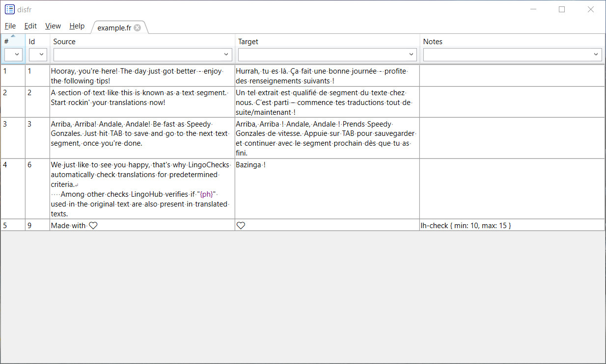Select Id cell with value 9
The height and width of the screenshot is (364, 606).
[x=37, y=225]
